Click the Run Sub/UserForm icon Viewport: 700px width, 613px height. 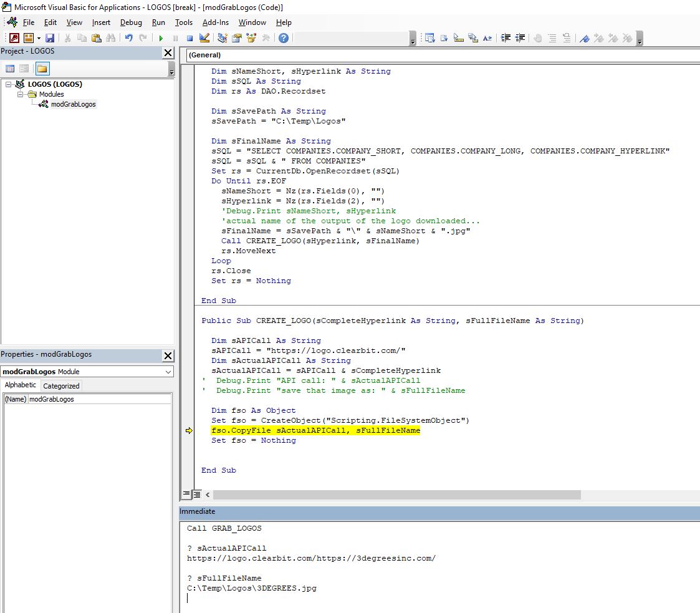[x=161, y=37]
